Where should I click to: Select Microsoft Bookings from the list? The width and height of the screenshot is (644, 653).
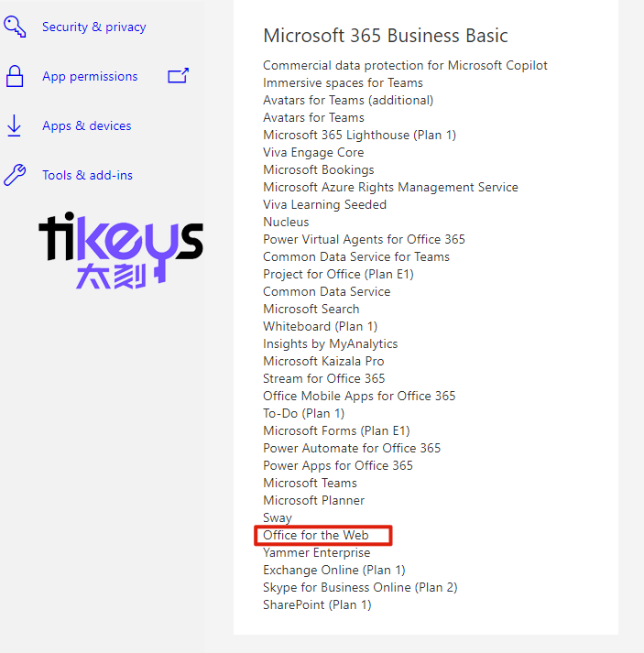pyautogui.click(x=318, y=169)
